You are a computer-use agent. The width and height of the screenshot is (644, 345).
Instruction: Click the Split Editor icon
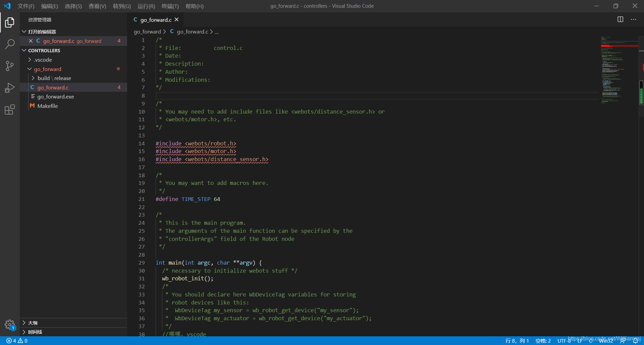coord(620,19)
